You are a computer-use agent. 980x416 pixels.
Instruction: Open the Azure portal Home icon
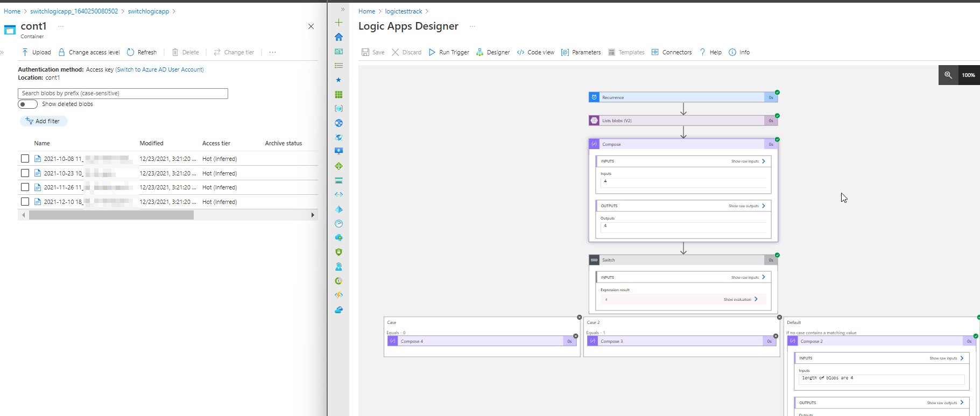339,37
